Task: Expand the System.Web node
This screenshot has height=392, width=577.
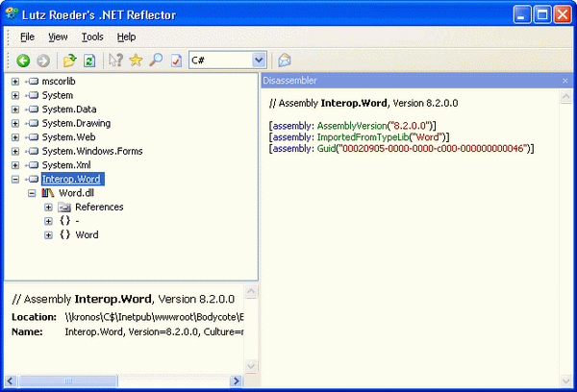Action: coord(15,137)
